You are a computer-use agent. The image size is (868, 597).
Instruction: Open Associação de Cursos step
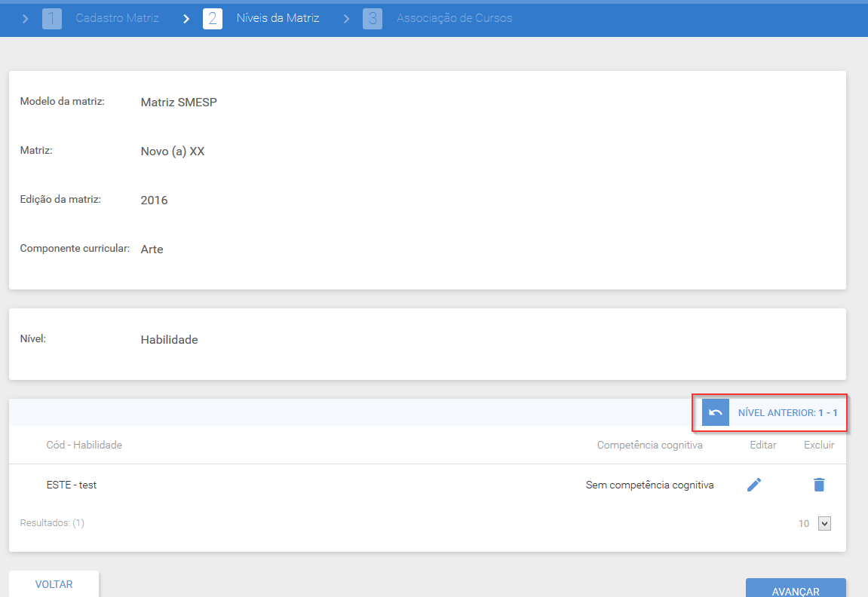(x=455, y=18)
